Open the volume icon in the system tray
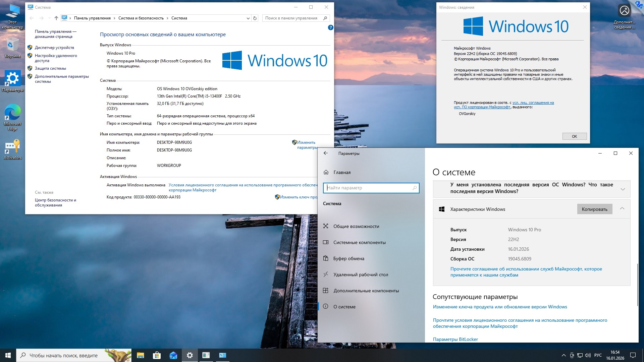Image resolution: width=644 pixels, height=362 pixels. (588, 355)
